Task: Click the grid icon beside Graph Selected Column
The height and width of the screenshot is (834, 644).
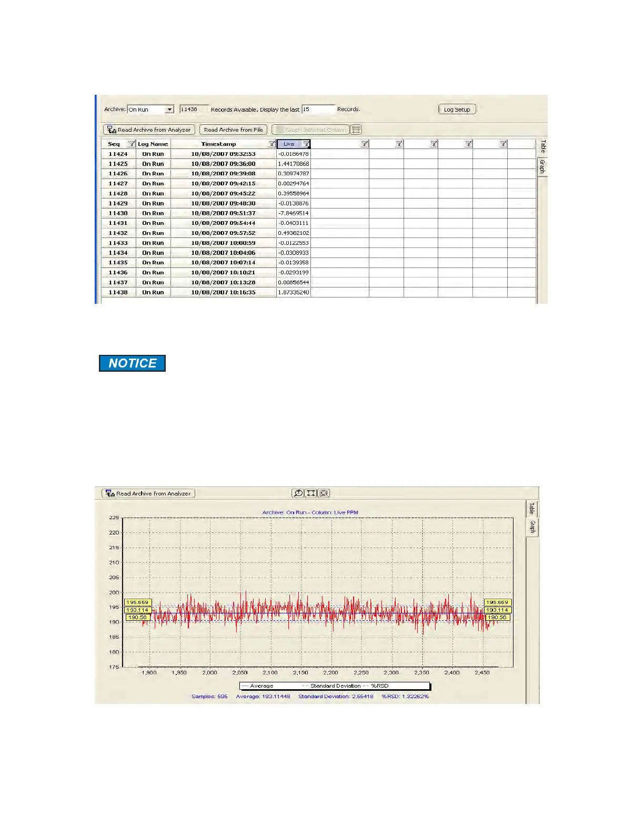Action: coord(356,130)
